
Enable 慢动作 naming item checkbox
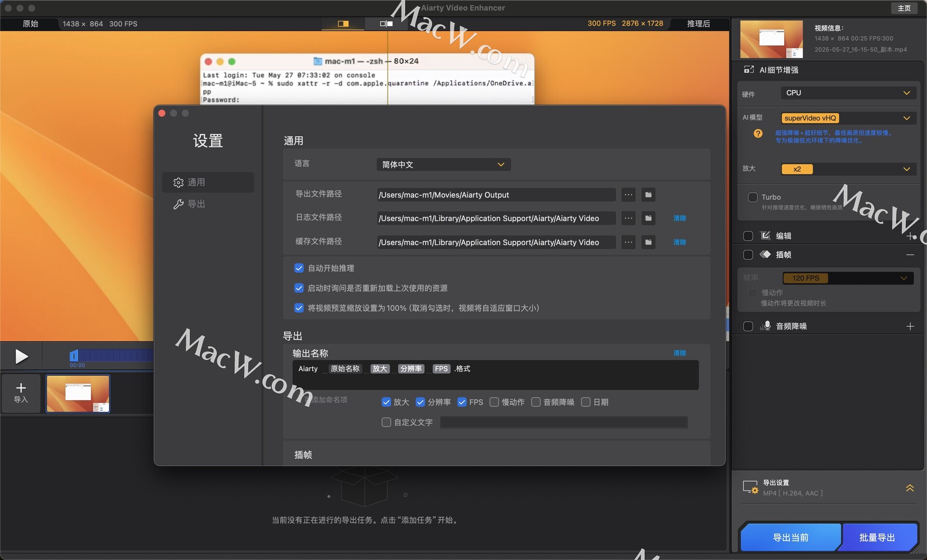click(x=494, y=402)
